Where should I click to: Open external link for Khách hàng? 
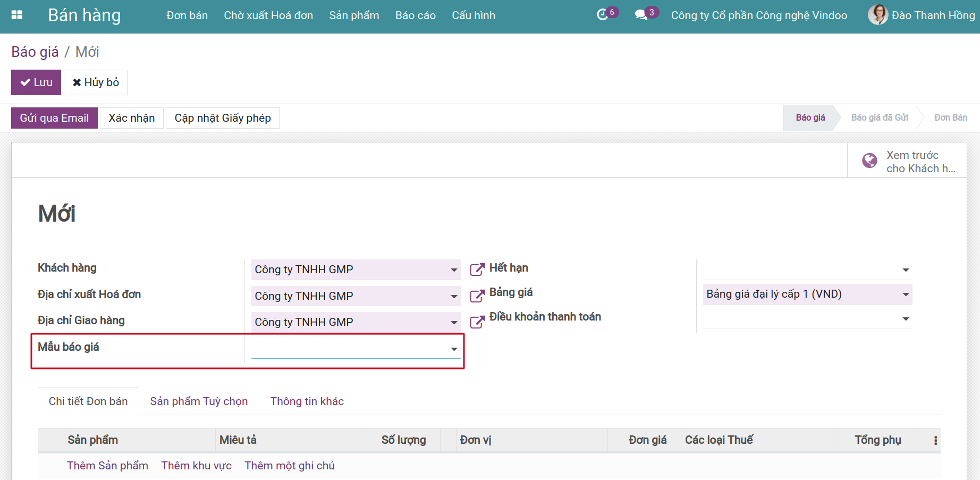click(477, 270)
